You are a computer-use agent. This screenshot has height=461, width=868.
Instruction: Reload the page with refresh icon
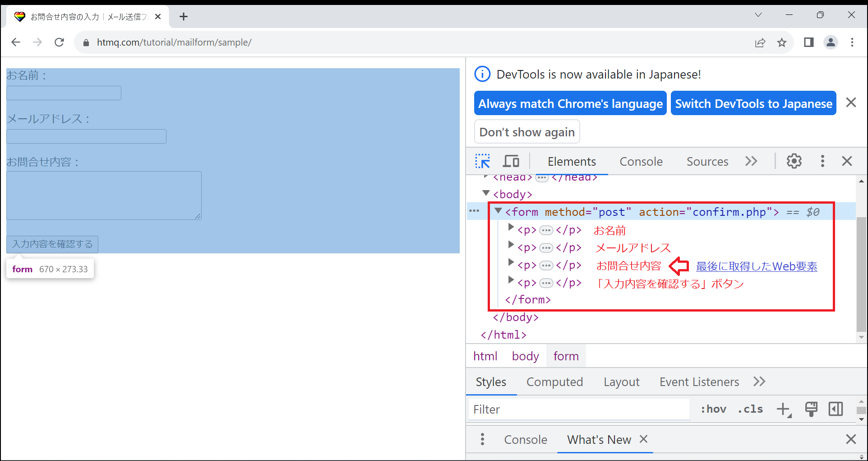pos(59,42)
